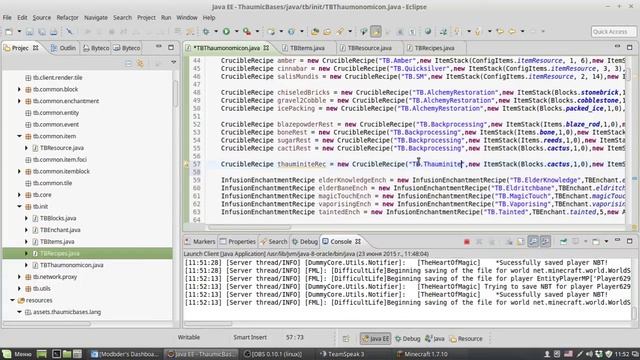640x360 pixels.
Task: Click the editor horizontal scrollbar thumb
Action: [x=250, y=227]
